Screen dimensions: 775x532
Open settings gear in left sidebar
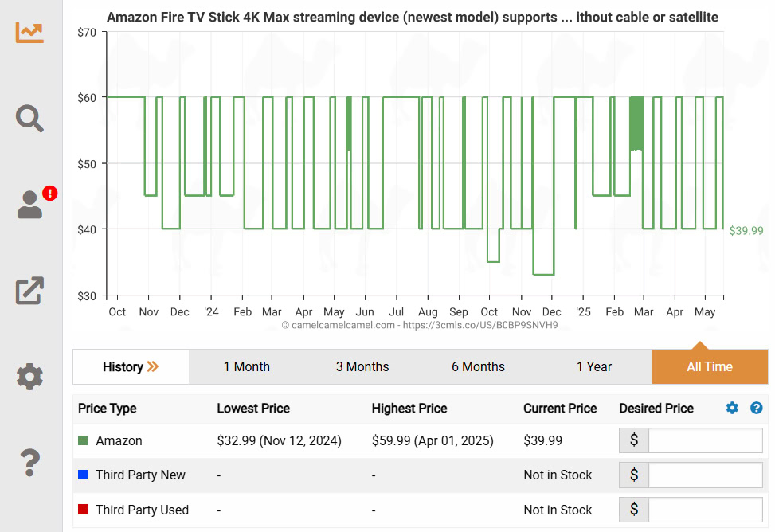[x=29, y=376]
